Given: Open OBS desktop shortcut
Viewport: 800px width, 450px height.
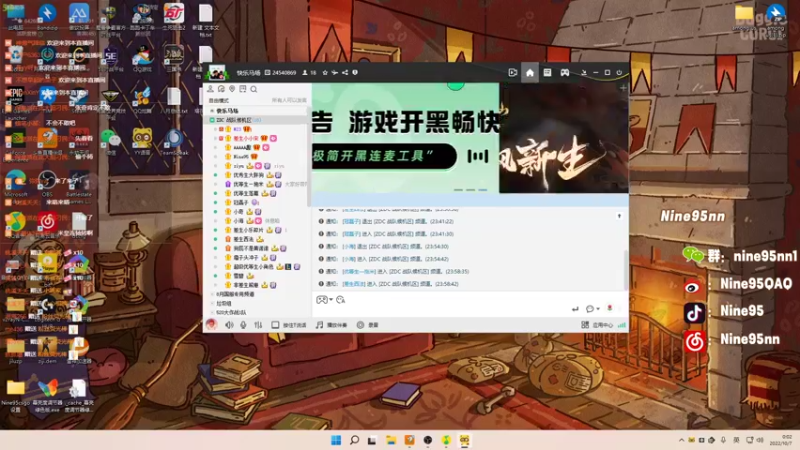Looking at the screenshot, I should click(x=47, y=183).
